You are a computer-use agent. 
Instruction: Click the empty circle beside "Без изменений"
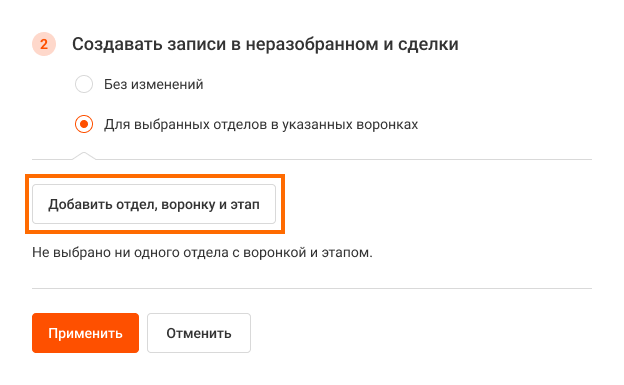click(84, 84)
